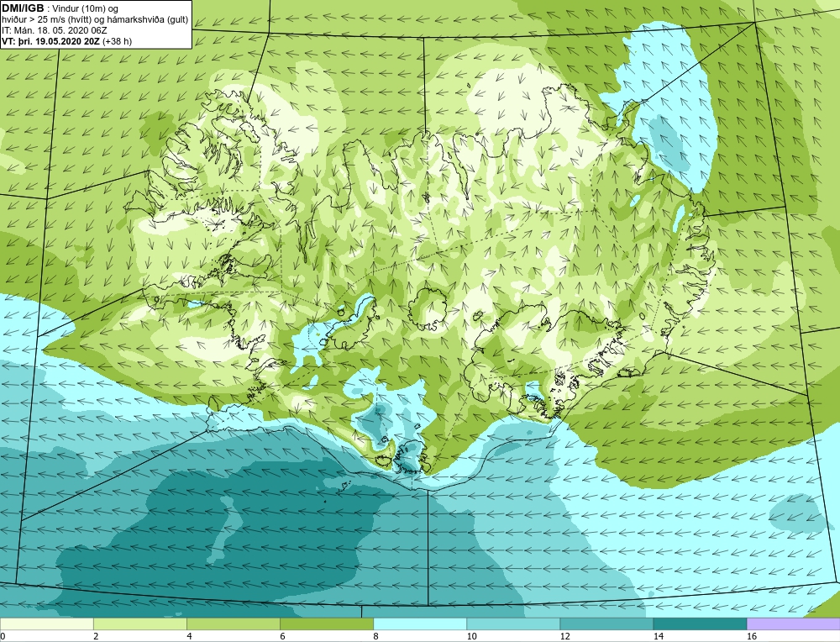Image resolution: width=840 pixels, height=642 pixels.
Task: Click the 'VT: þri. 19.05.2020 20Z' valid time
Action: pyautogui.click(x=51, y=41)
